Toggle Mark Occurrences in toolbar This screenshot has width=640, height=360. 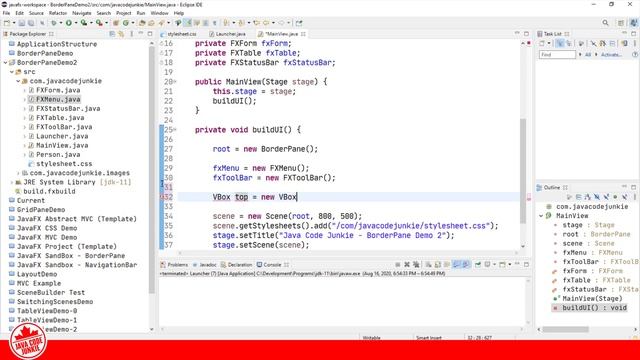click(187, 23)
